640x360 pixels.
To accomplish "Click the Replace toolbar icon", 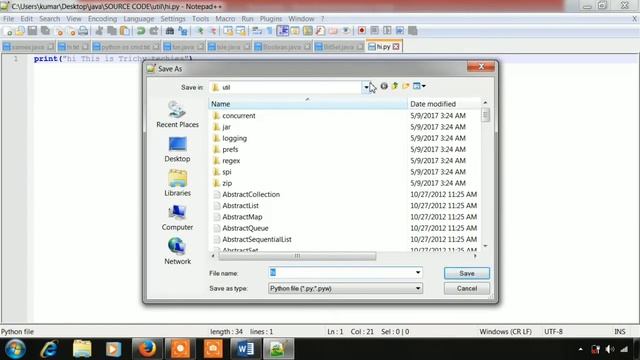I will pyautogui.click(x=182, y=31).
